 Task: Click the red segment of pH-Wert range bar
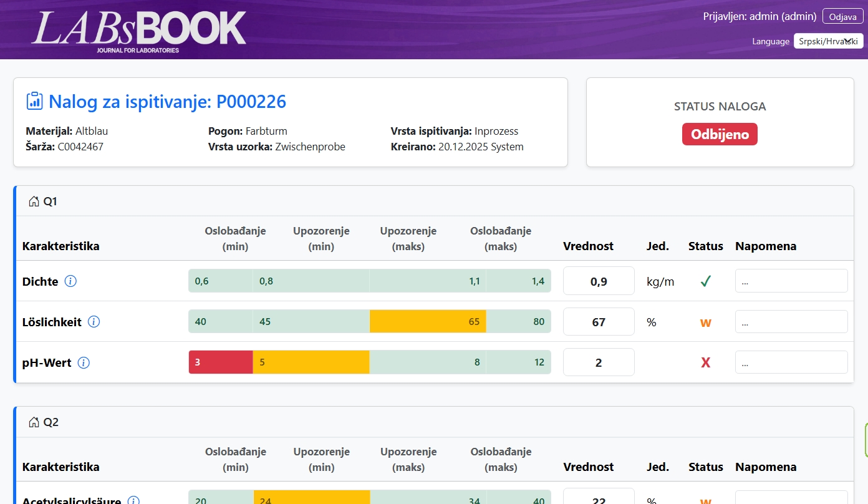point(221,362)
